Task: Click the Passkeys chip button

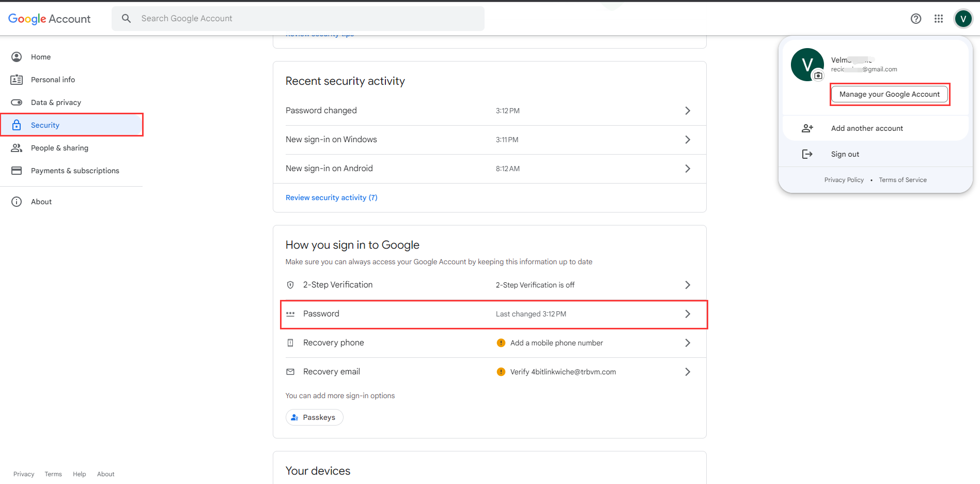Action: 314,417
